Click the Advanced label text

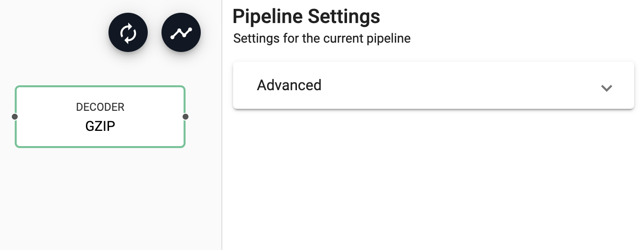[289, 85]
